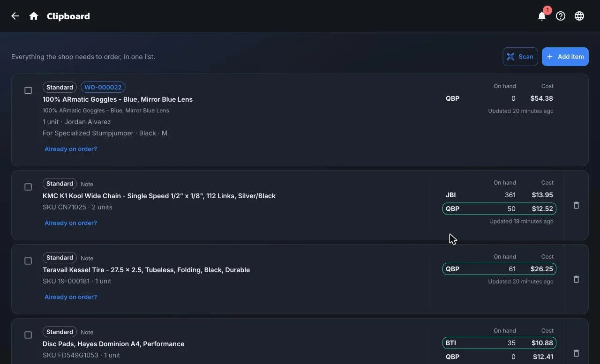Click the Scan button
The image size is (600, 364).
(520, 57)
